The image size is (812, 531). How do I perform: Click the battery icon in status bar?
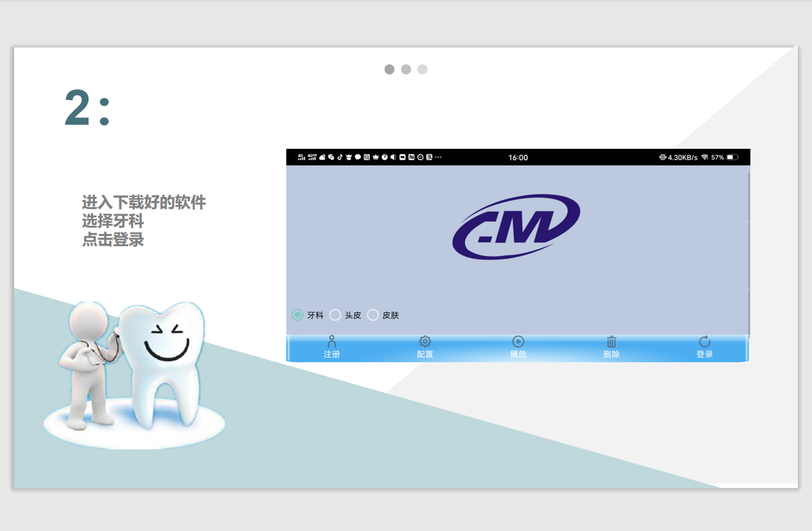coord(732,157)
